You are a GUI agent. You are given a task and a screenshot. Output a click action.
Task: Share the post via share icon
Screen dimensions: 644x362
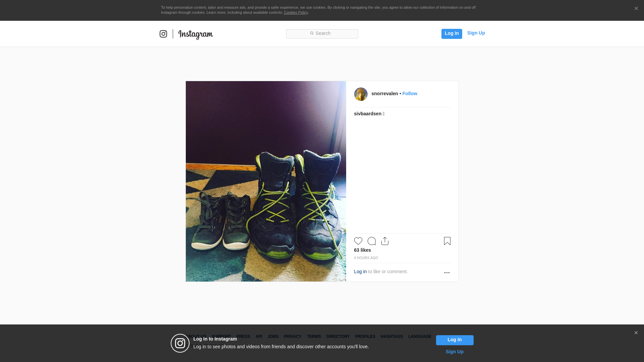385,241
